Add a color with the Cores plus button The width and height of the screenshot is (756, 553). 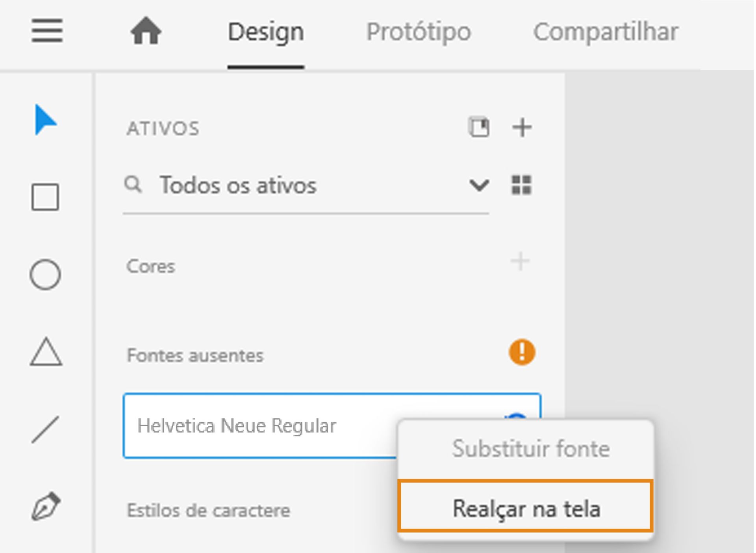[520, 260]
